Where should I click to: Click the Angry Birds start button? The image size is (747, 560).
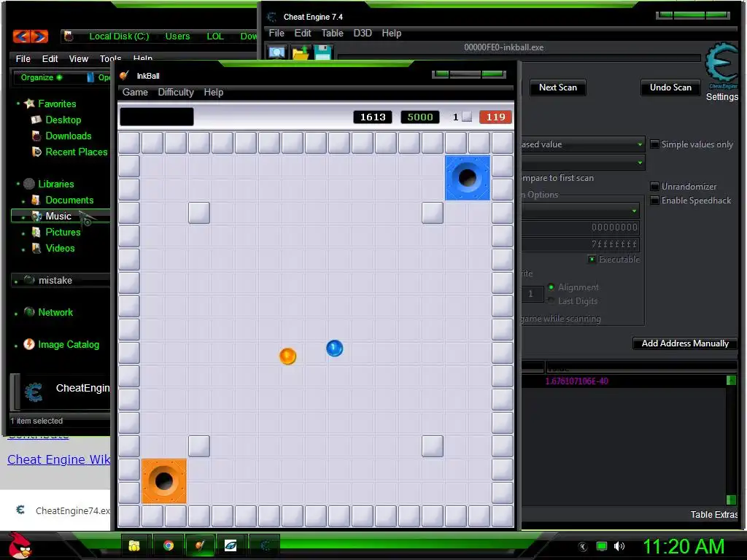[x=20, y=545]
